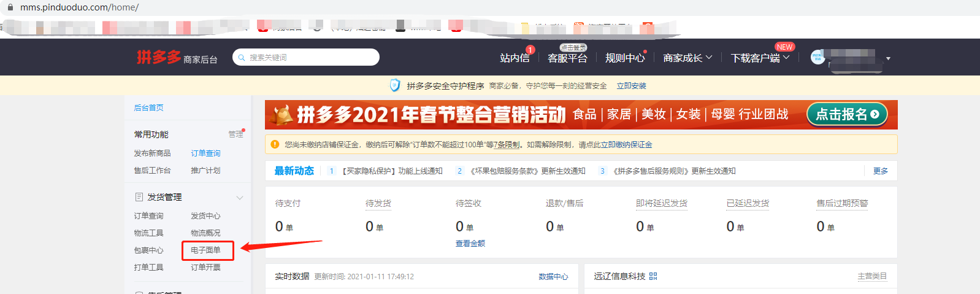Image resolution: width=980 pixels, height=294 pixels.
Task: Open 发布新商品 shortcut
Action: click(x=152, y=153)
